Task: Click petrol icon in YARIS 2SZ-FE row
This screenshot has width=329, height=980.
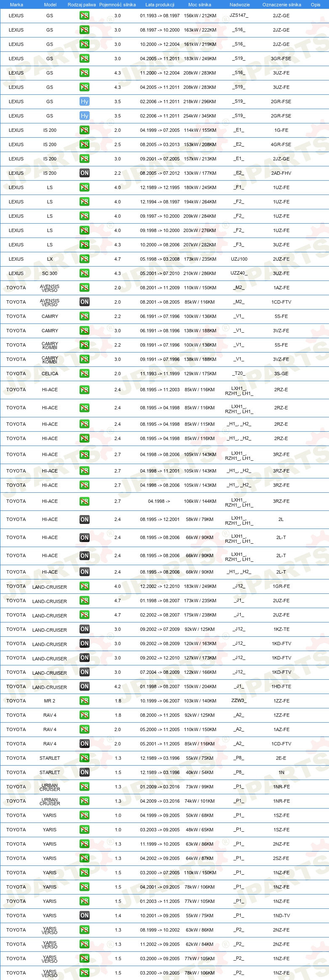Action: pyautogui.click(x=85, y=858)
